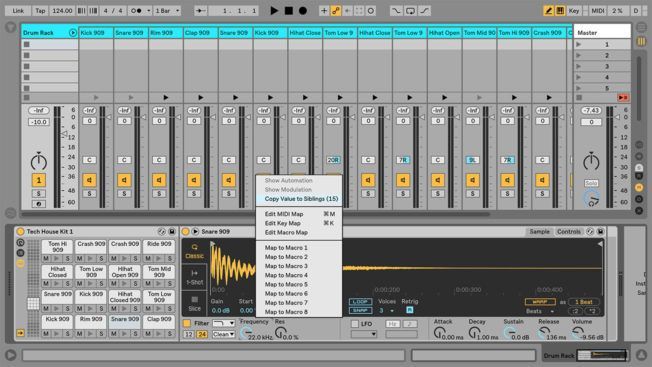Toggle the Tech House Kit 1 device activator
Viewport: 652px width, 367px height.
tap(20, 232)
